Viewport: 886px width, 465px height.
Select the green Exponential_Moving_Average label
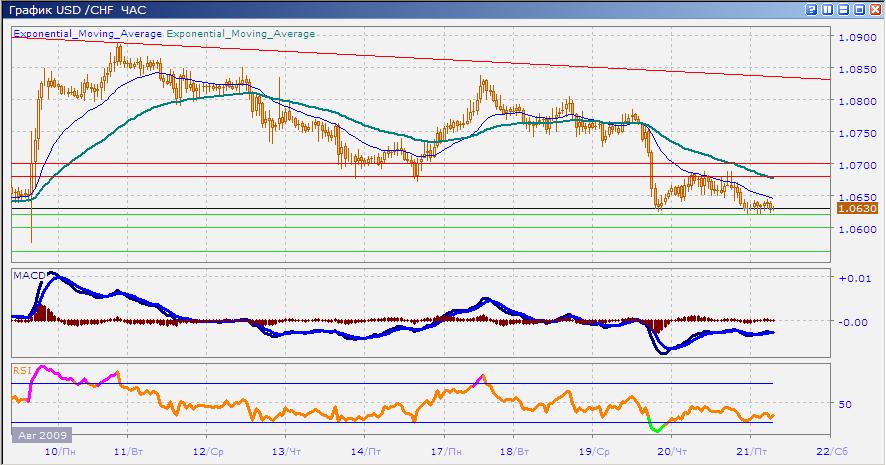pyautogui.click(x=241, y=33)
